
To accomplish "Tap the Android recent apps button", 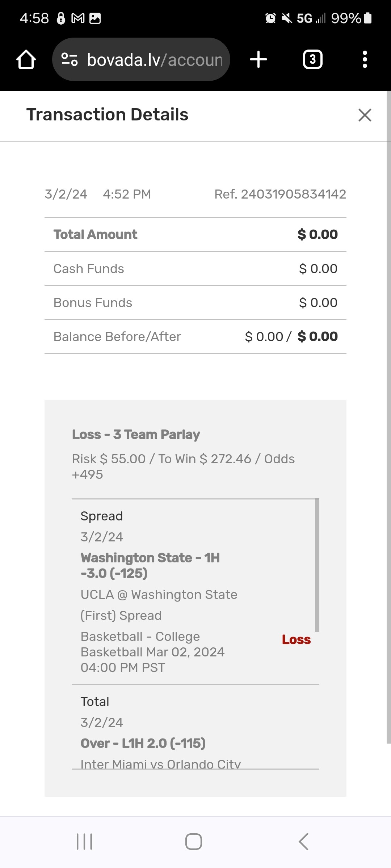I will click(84, 842).
